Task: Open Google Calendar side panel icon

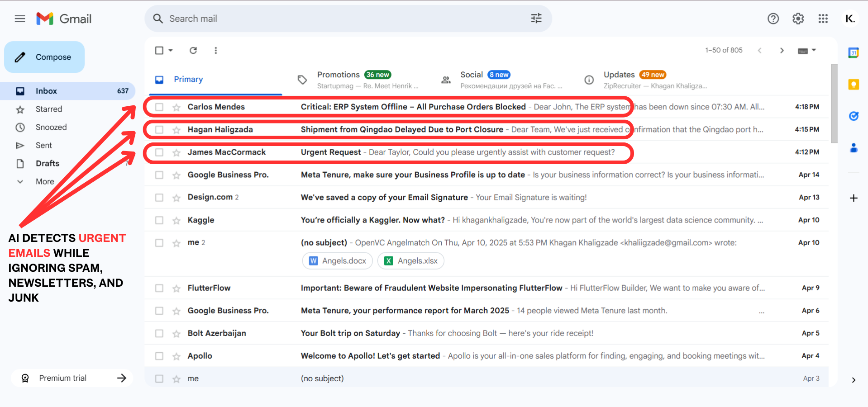Action: coord(854,53)
